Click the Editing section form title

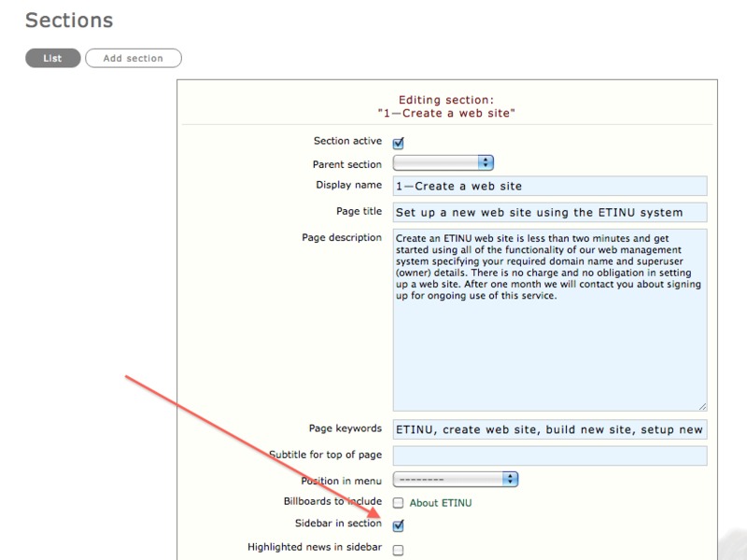(446, 105)
